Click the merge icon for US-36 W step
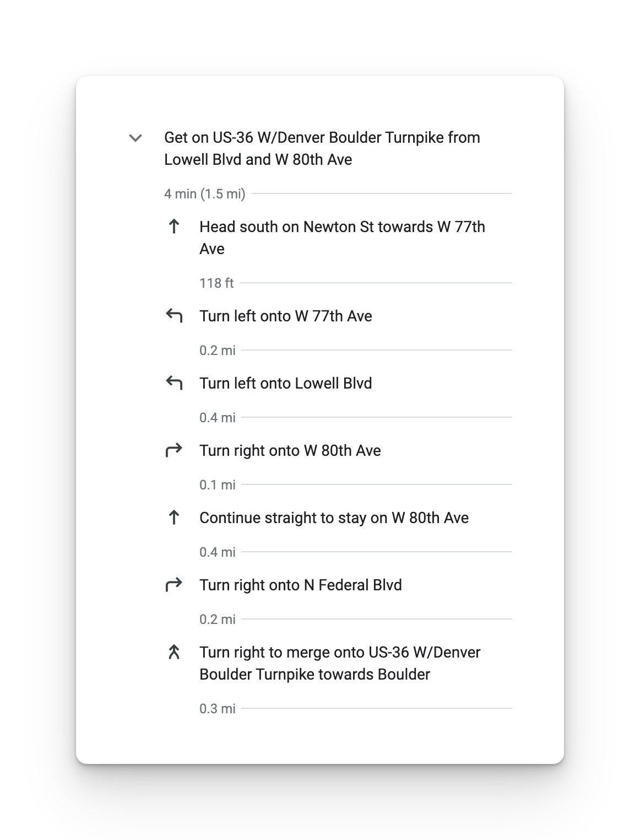 [x=174, y=652]
